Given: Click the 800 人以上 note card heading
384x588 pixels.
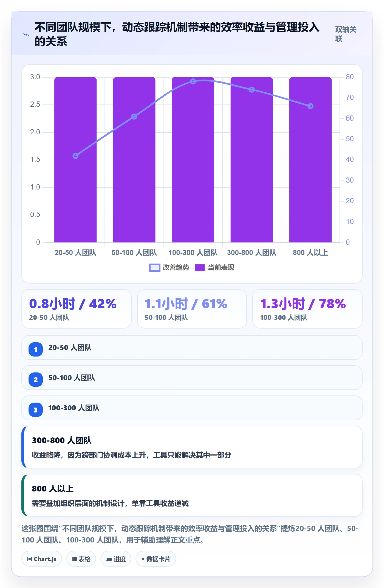Looking at the screenshot, I should pyautogui.click(x=53, y=489).
